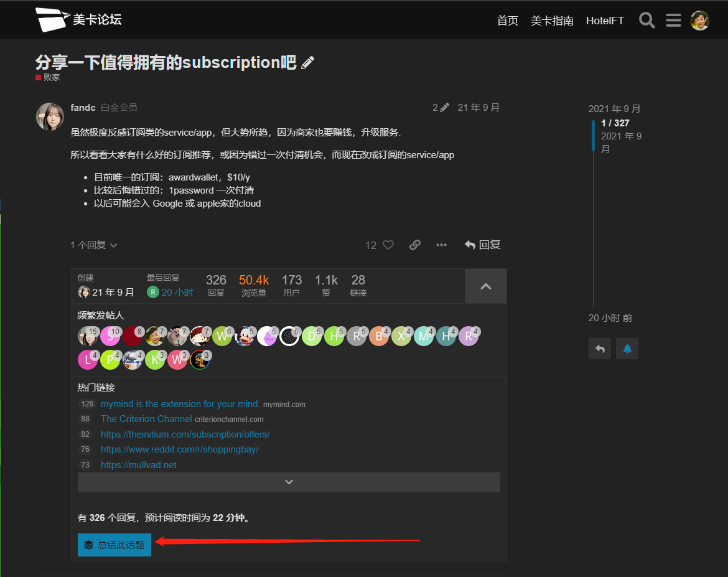Click the 美卡论坛 site logo
This screenshot has height=577, width=728.
(78, 20)
